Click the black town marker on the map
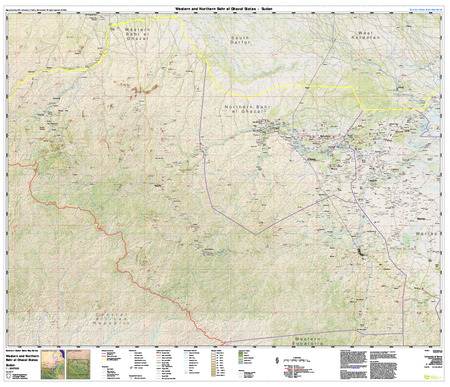This screenshot has width=450, height=387. tap(360, 252)
